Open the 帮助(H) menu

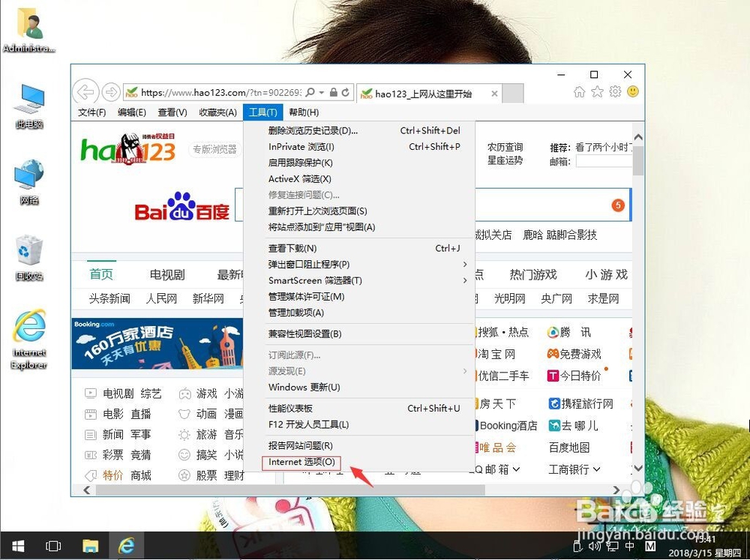(304, 112)
